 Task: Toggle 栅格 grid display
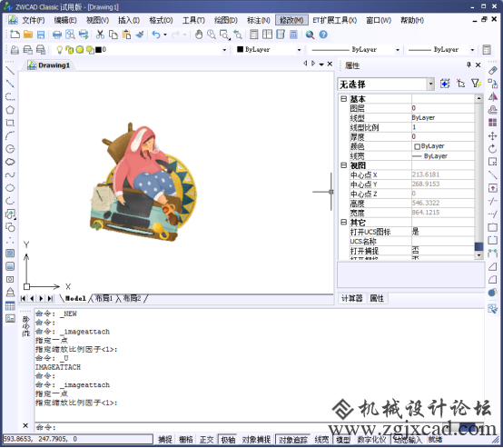(x=186, y=439)
